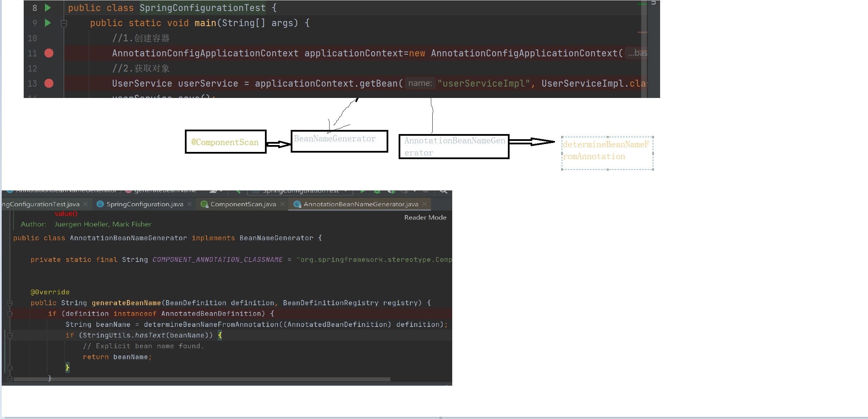Image resolution: width=868 pixels, height=419 pixels.
Task: Select the @ComponentScan diagram text box
Action: (225, 142)
